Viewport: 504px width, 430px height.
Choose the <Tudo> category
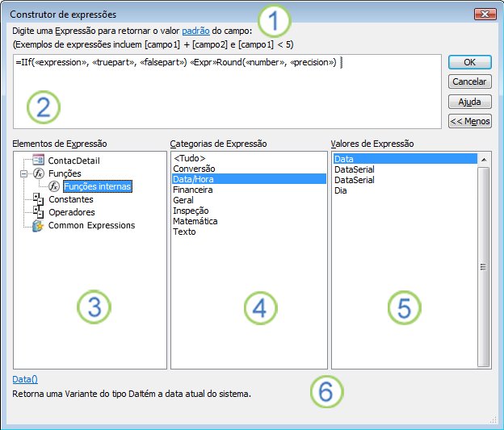coord(249,158)
